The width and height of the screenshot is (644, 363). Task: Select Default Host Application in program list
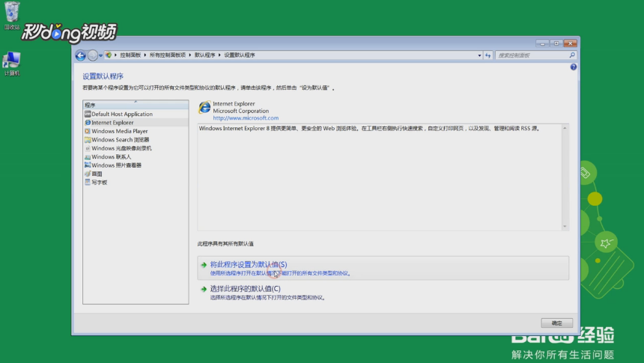click(x=136, y=115)
